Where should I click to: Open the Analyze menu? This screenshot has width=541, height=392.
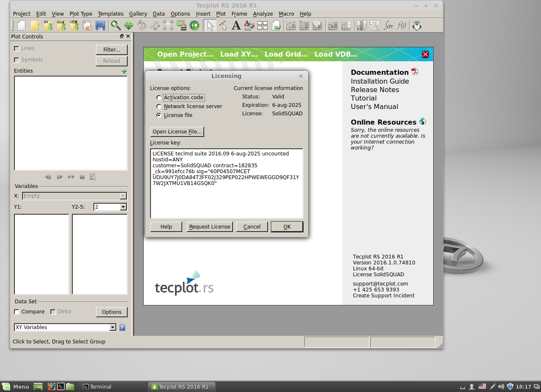pos(263,14)
